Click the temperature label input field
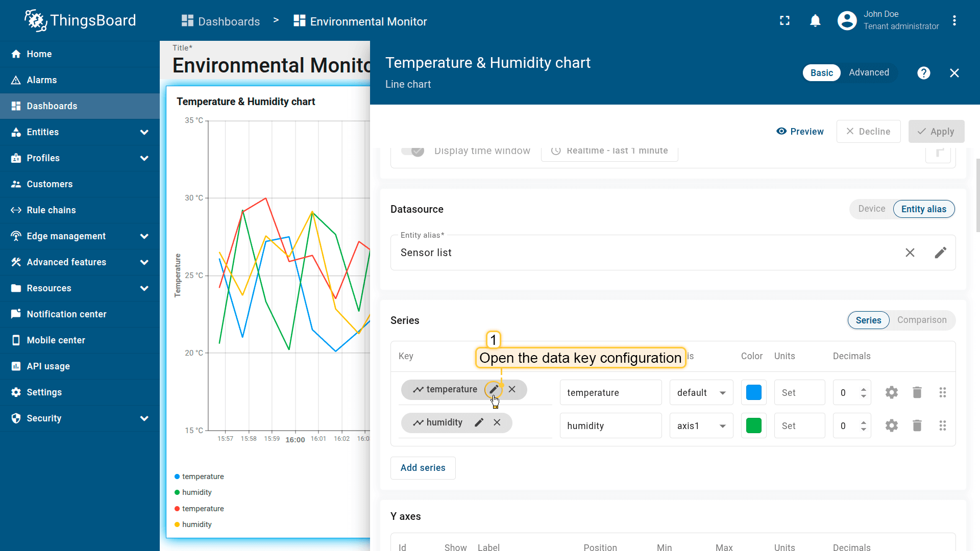 point(610,392)
